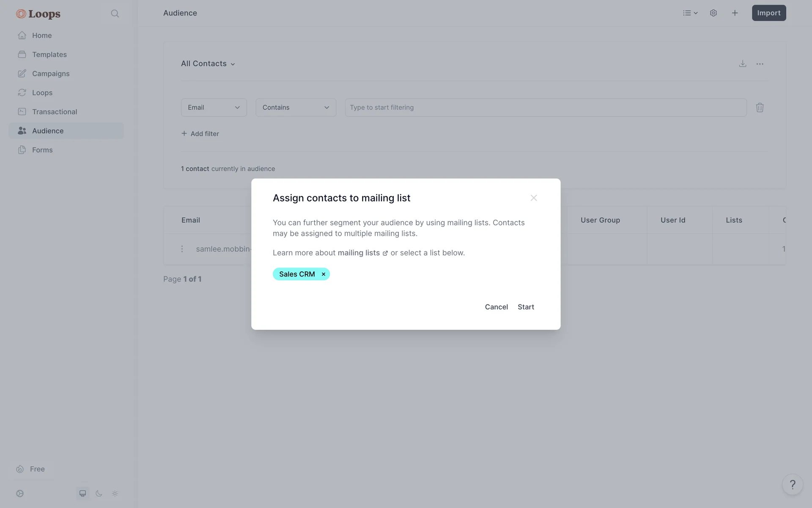Expand the All Contacts dropdown
812x508 pixels.
pyautogui.click(x=208, y=64)
